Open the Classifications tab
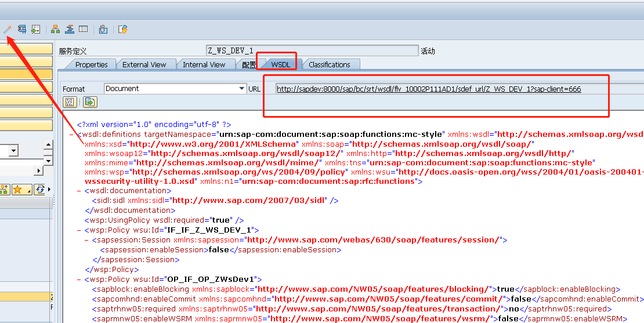The height and width of the screenshot is (323, 644). (x=329, y=65)
